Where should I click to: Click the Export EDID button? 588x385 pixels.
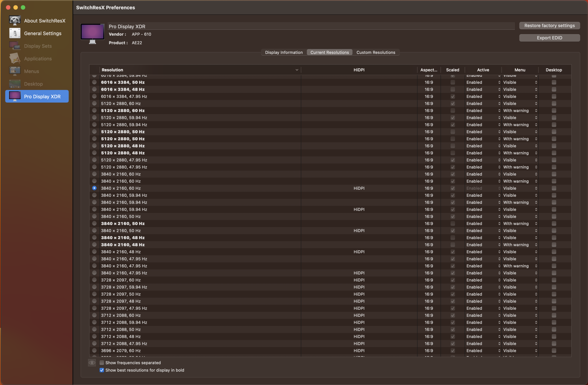pos(549,38)
